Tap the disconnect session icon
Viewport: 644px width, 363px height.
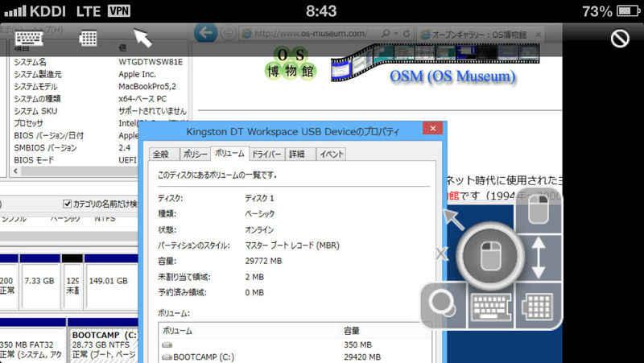pyautogui.click(x=619, y=39)
